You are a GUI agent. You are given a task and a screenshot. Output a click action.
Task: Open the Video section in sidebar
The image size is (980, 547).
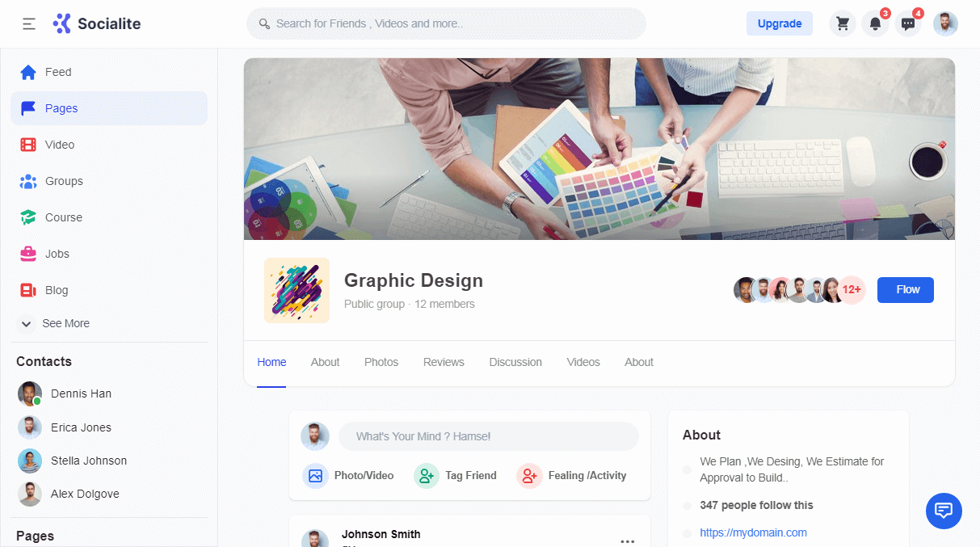point(59,145)
